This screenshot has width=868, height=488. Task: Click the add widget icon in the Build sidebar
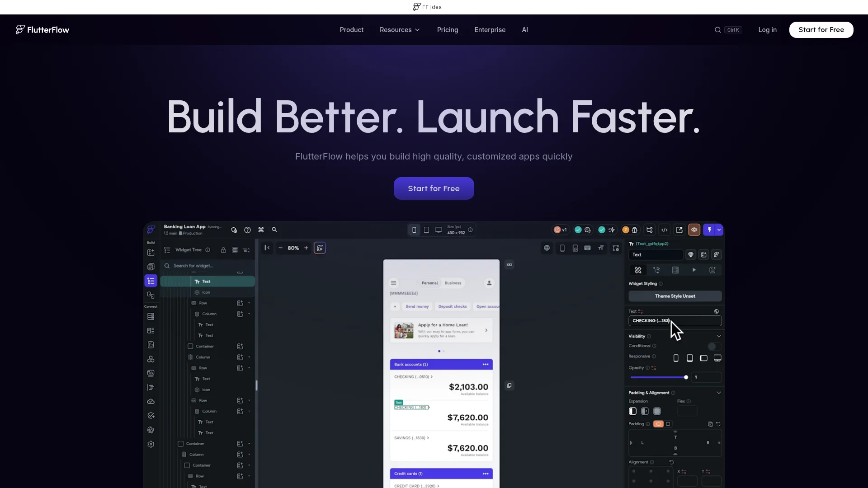coord(151,253)
